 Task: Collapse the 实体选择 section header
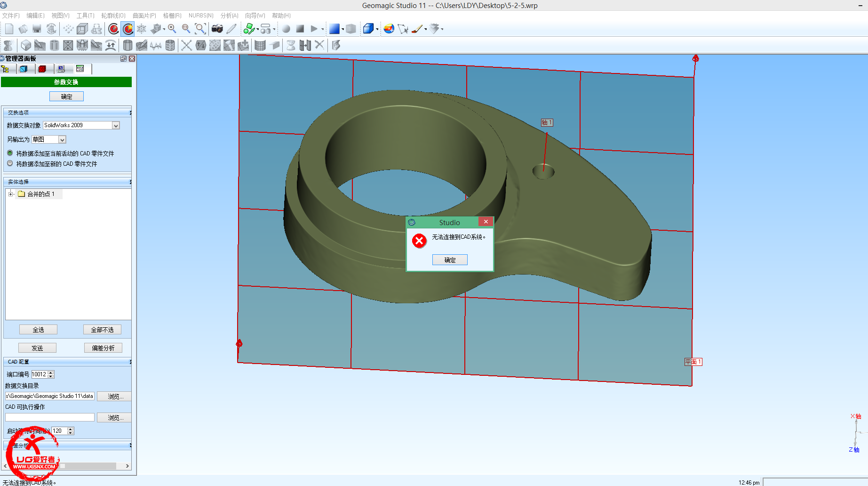67,182
